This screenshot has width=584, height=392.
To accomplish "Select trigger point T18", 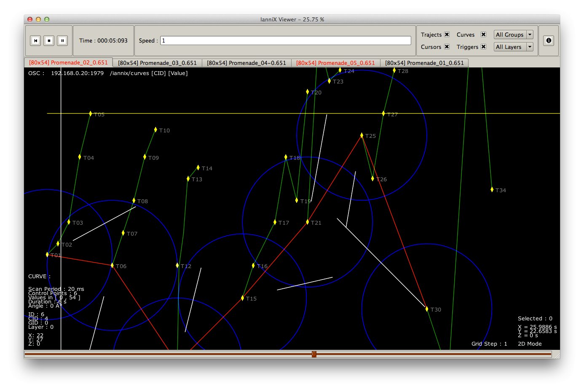I will [286, 157].
